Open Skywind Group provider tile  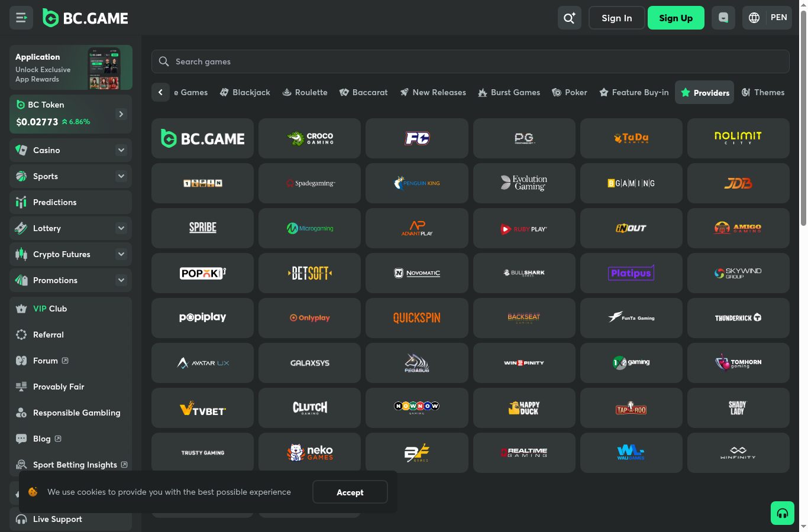738,273
